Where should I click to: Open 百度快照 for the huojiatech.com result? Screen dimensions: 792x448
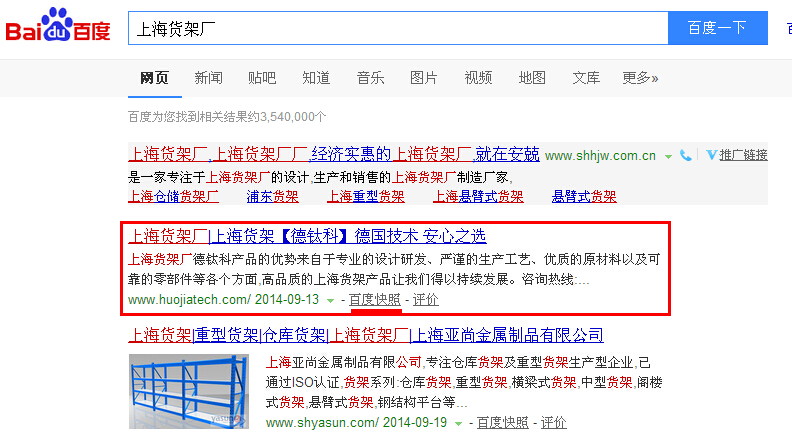[x=375, y=300]
